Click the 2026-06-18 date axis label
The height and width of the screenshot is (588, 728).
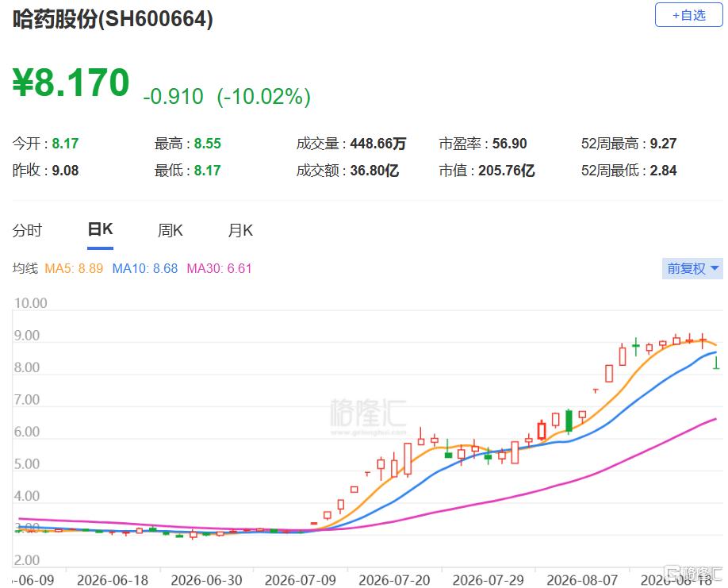click(x=113, y=580)
